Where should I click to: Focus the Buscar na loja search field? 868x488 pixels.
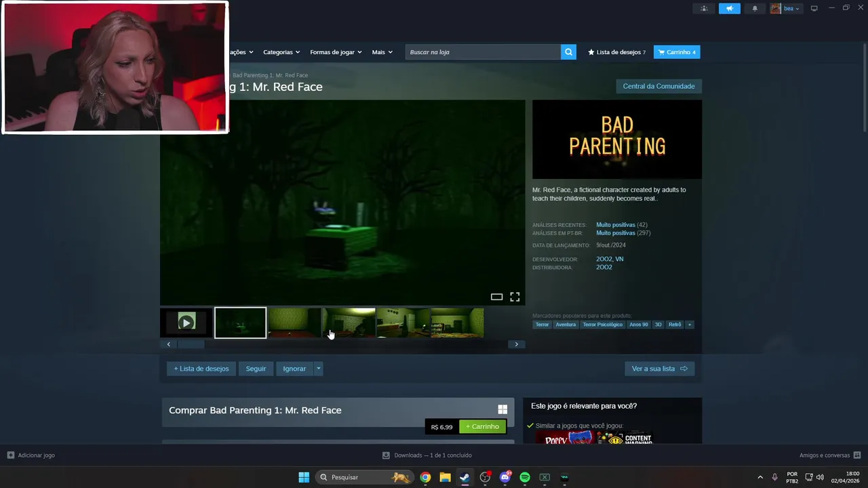[x=483, y=52]
